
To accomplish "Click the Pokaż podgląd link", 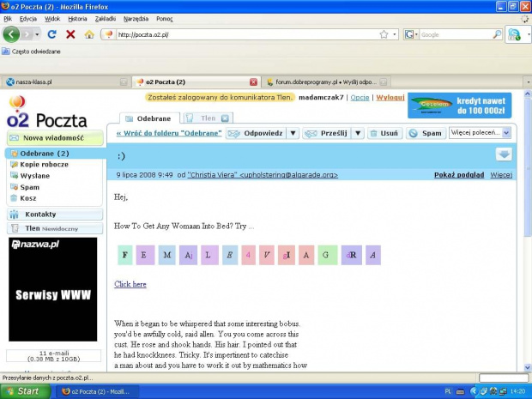I will click(459, 175).
